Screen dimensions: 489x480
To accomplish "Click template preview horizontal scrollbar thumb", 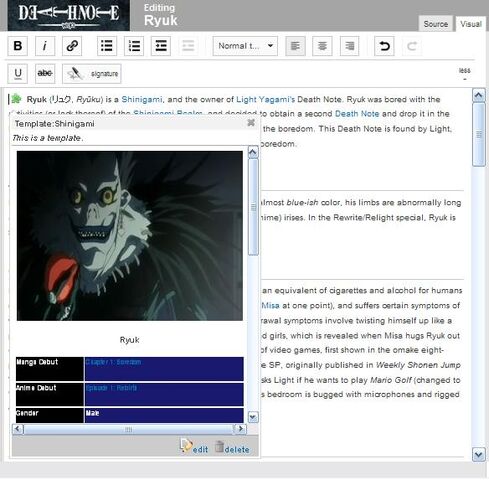I will (x=129, y=429).
